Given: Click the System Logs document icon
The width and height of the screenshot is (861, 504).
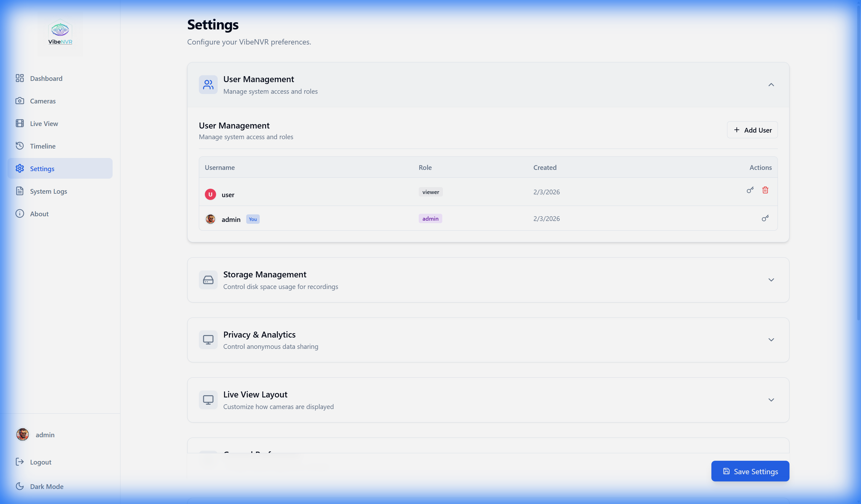Looking at the screenshot, I should tap(19, 191).
